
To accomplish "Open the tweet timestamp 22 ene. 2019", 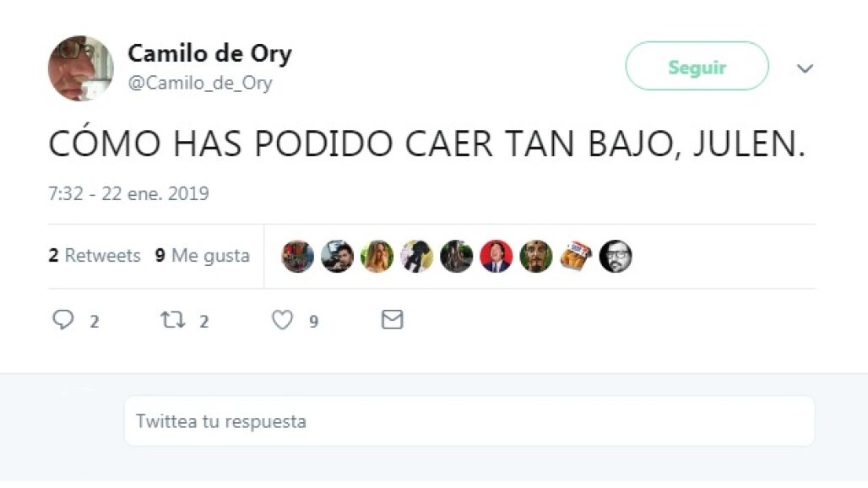I will [x=128, y=193].
